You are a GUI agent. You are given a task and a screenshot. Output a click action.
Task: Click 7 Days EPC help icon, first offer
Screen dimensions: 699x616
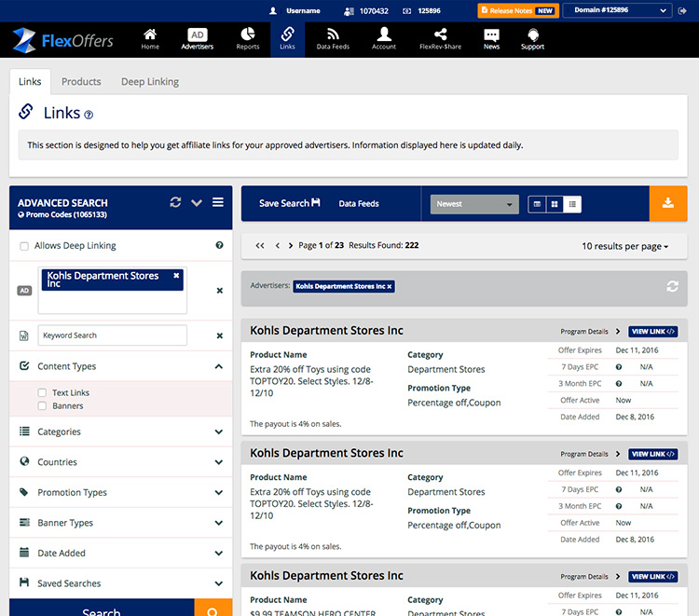point(619,367)
